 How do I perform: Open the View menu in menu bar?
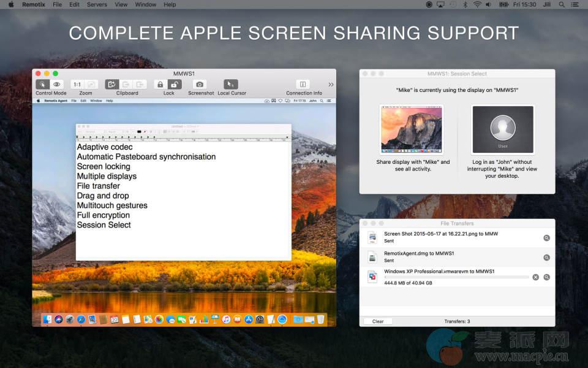(121, 4)
